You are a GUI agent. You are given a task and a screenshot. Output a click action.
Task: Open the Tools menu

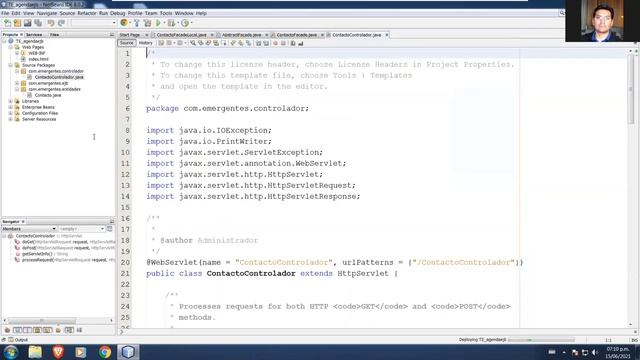[x=166, y=13]
